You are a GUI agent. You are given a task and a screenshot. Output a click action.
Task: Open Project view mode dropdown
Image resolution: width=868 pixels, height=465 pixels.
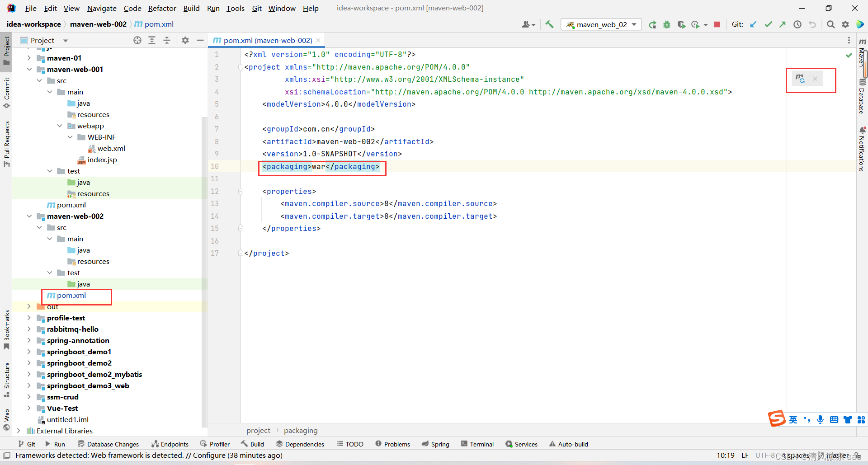tap(66, 40)
